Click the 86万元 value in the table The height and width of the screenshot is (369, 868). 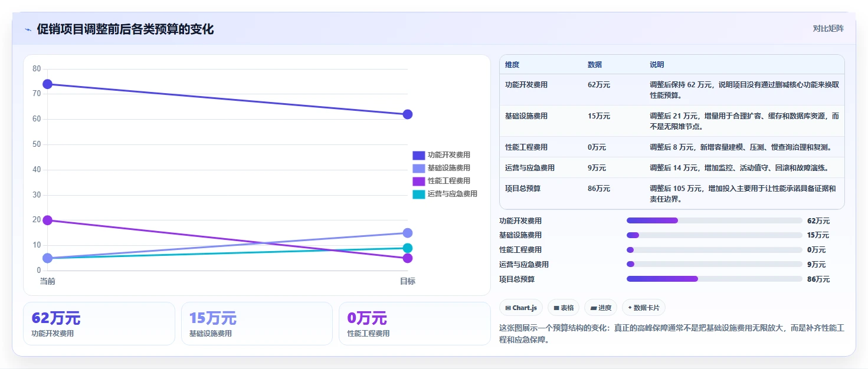[x=599, y=189]
